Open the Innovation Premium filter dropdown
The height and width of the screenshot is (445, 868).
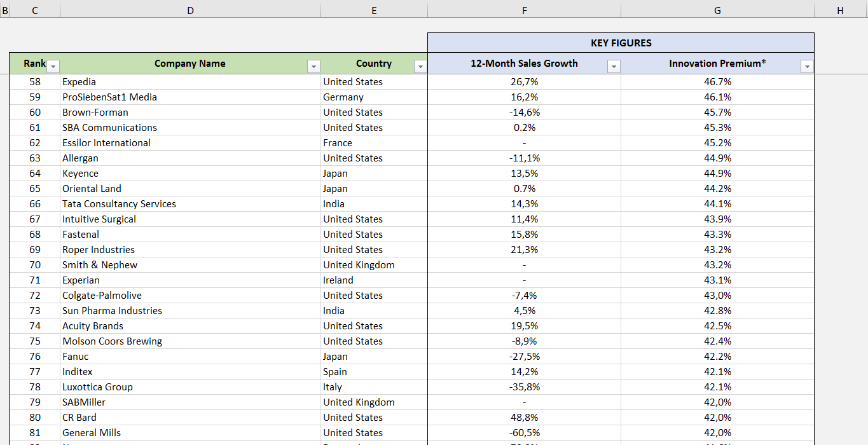tap(807, 66)
